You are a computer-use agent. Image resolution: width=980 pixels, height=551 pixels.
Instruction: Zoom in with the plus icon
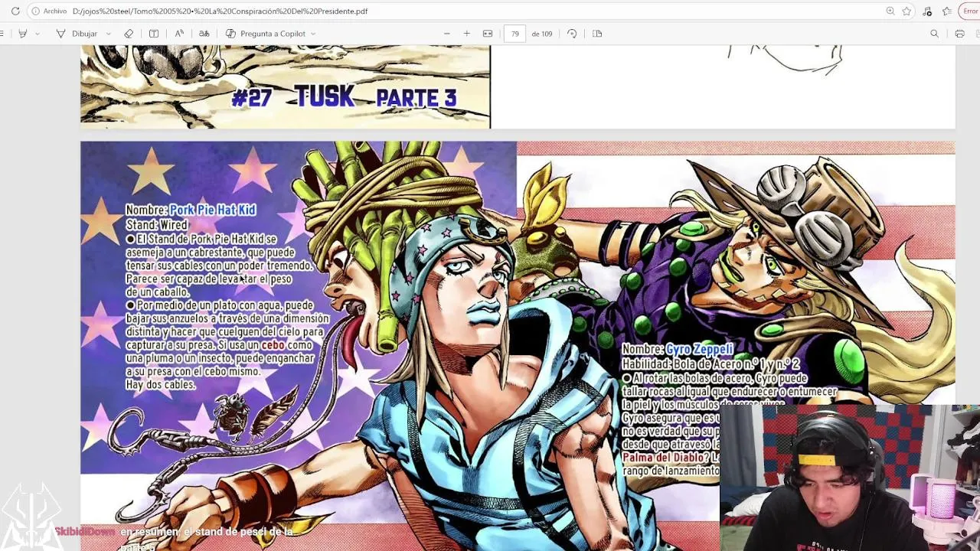click(467, 34)
